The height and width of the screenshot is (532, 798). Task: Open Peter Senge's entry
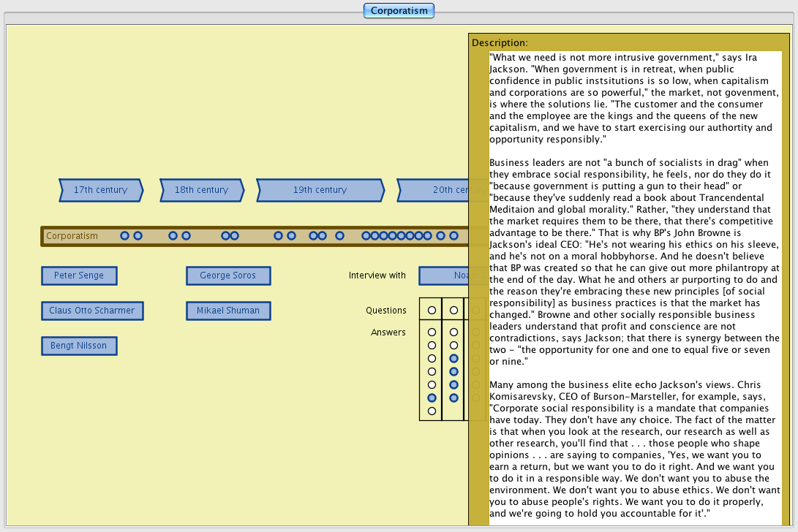(x=79, y=275)
